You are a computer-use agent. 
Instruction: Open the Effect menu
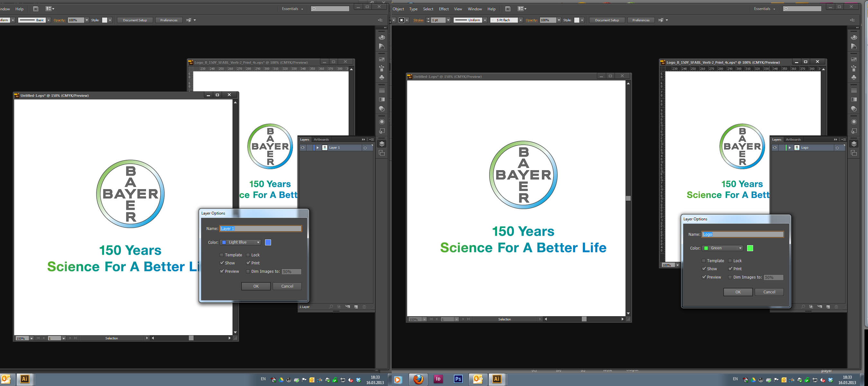click(444, 9)
